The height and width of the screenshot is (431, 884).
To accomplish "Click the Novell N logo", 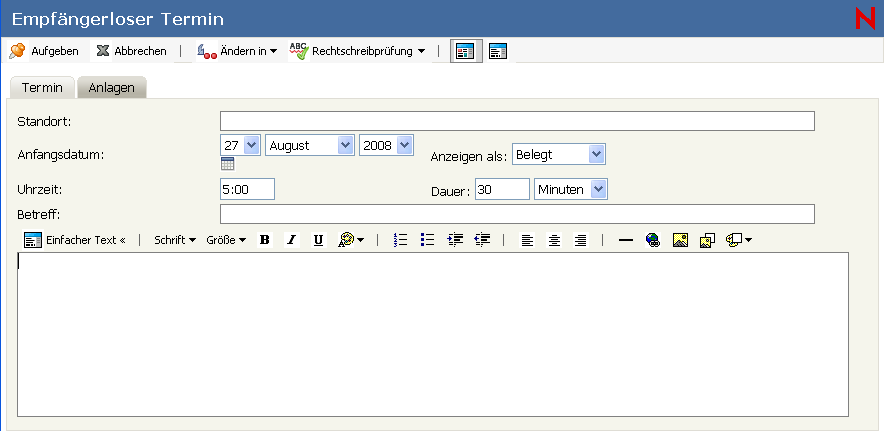I will (865, 19).
